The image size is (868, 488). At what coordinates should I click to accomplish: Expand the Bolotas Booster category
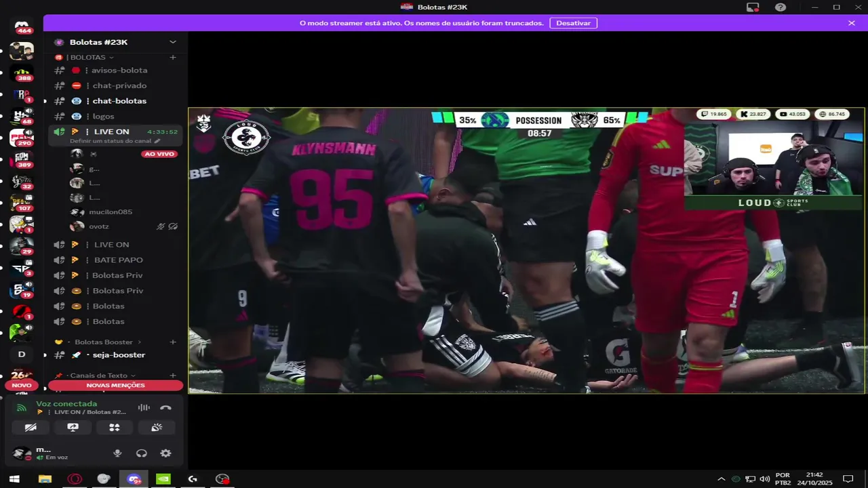(104, 342)
